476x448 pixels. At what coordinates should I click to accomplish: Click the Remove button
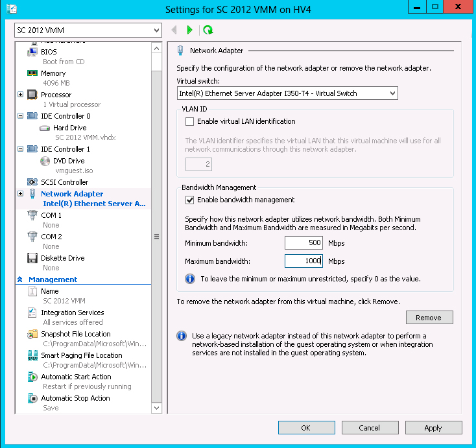pos(429,318)
